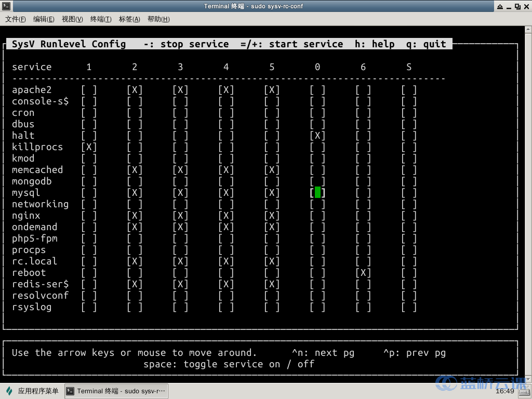Click the Terminal 终端 taskbar button
The image size is (532, 399).
[x=116, y=391]
